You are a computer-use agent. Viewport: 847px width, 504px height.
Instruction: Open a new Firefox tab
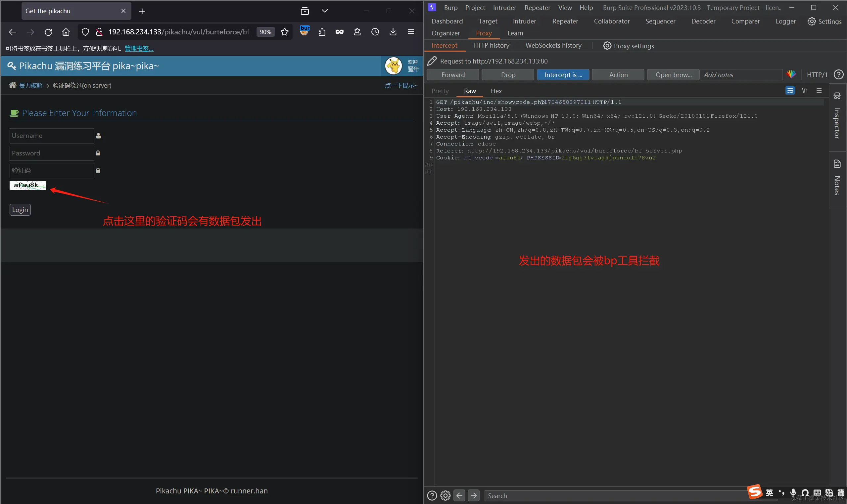tap(142, 11)
